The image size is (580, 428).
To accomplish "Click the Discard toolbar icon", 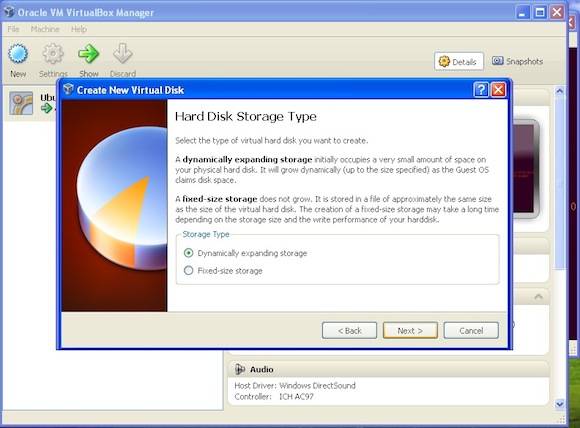I will click(x=122, y=54).
